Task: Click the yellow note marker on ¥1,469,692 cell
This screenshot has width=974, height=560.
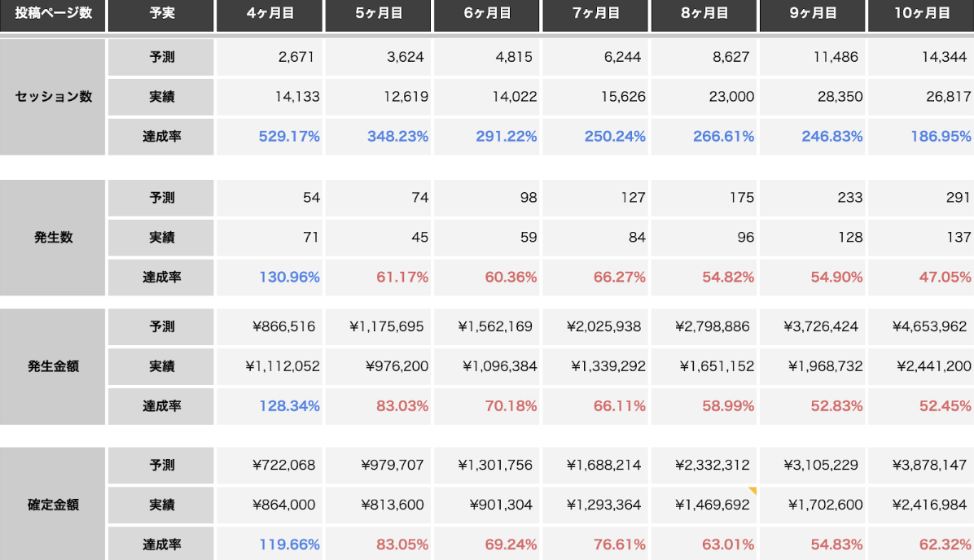Action: tap(752, 491)
